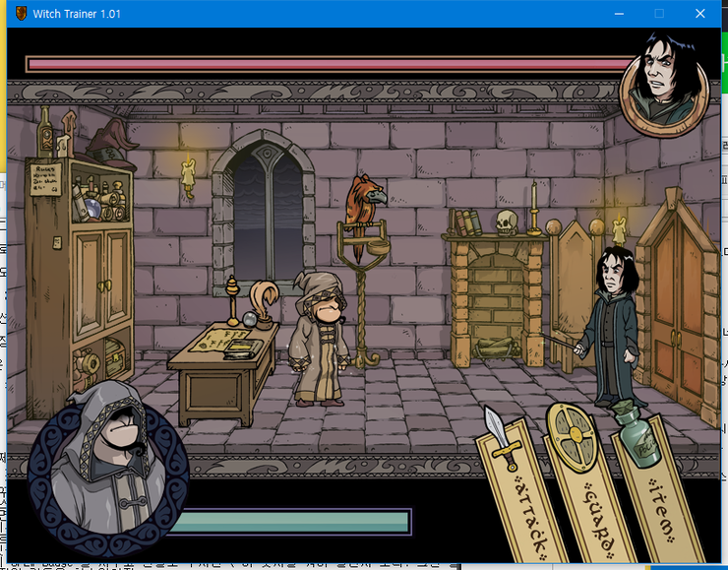Click the chest in cupboard bottom
Image resolution: width=728 pixels, height=570 pixels.
[116, 357]
